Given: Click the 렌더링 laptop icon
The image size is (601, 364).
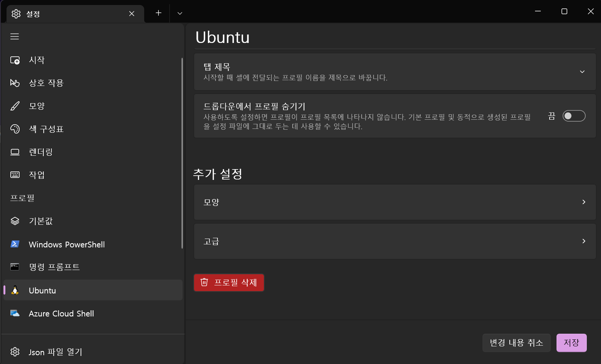Looking at the screenshot, I should (x=15, y=152).
